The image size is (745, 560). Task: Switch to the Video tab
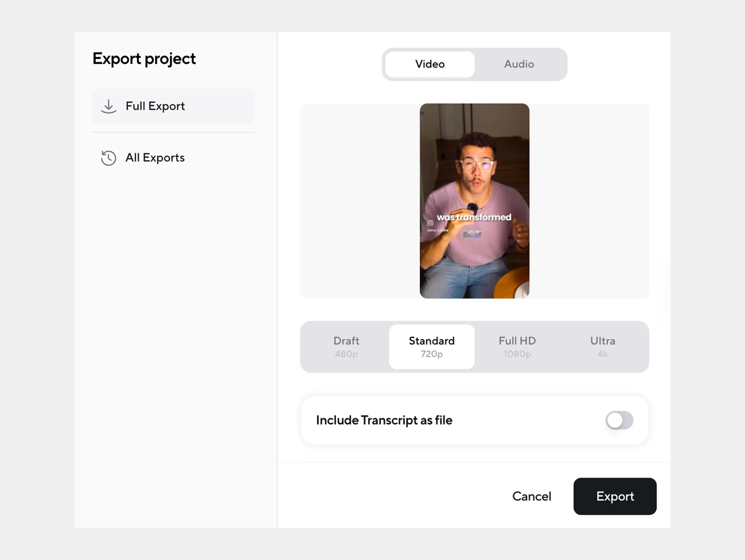point(430,64)
